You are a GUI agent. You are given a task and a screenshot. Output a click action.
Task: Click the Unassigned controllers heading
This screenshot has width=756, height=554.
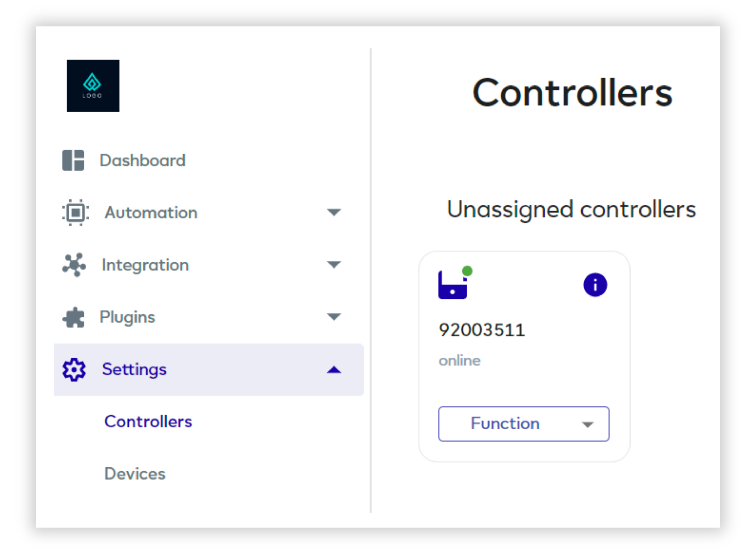point(571,209)
